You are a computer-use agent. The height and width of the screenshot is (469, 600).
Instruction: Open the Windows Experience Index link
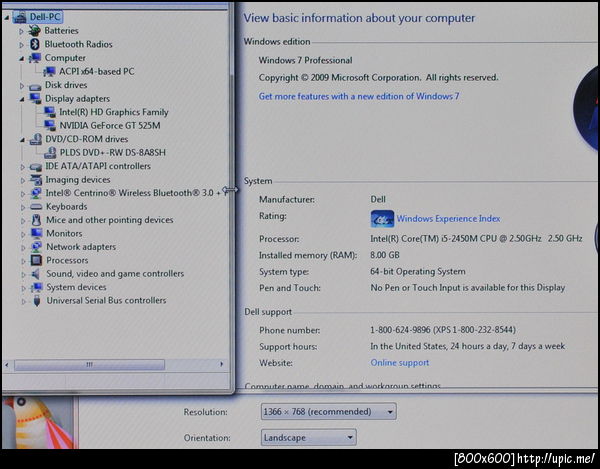[x=448, y=219]
